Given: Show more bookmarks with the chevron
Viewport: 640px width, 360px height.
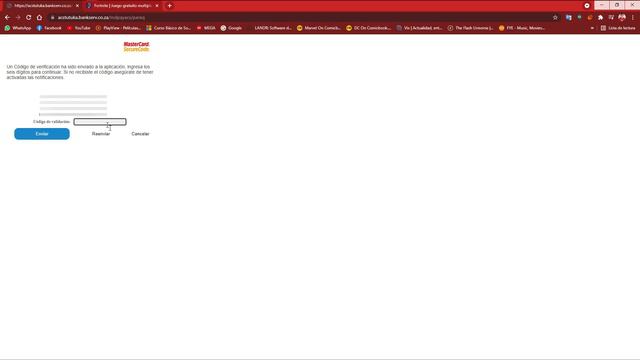Looking at the screenshot, I should coord(592,28).
